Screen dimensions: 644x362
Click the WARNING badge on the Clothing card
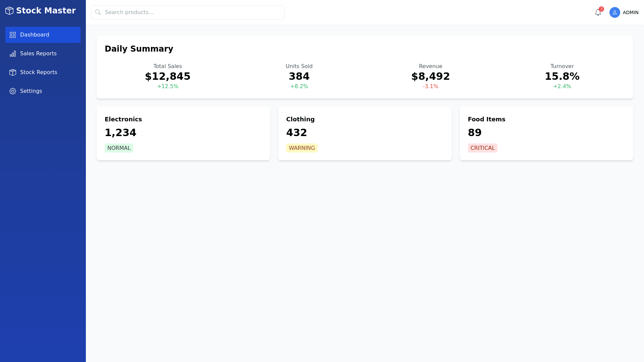coord(302,148)
